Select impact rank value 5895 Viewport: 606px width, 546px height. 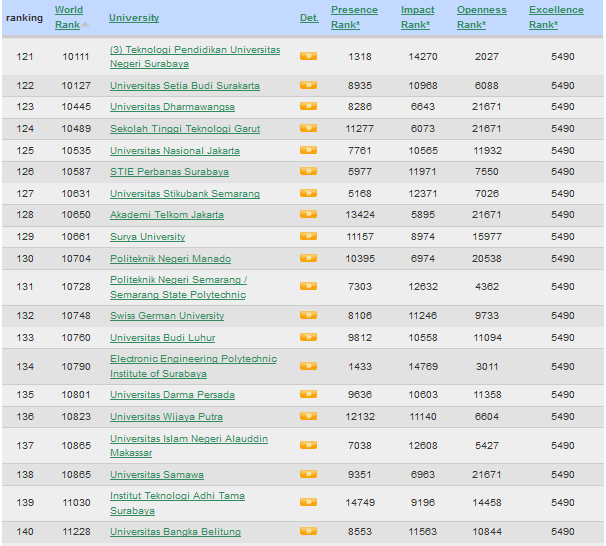point(423,214)
